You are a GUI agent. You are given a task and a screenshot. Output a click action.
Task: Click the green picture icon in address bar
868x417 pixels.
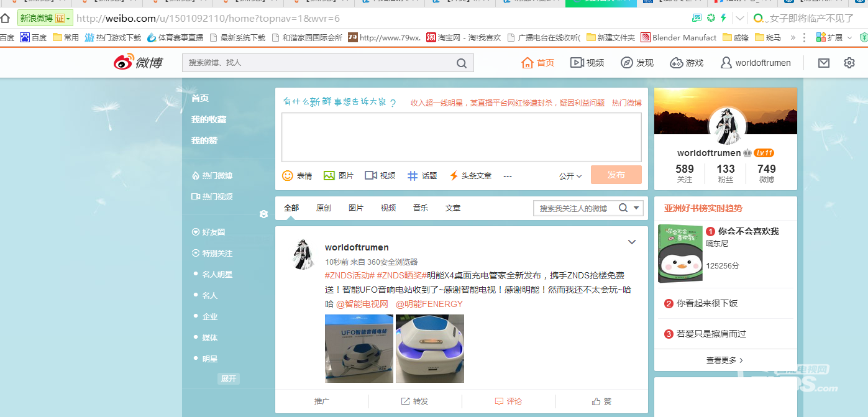pos(697,18)
